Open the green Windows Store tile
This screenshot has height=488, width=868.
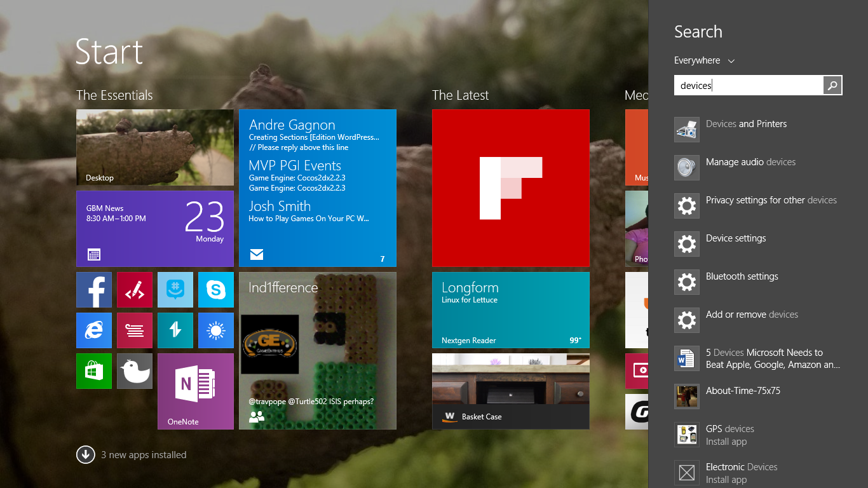94,371
